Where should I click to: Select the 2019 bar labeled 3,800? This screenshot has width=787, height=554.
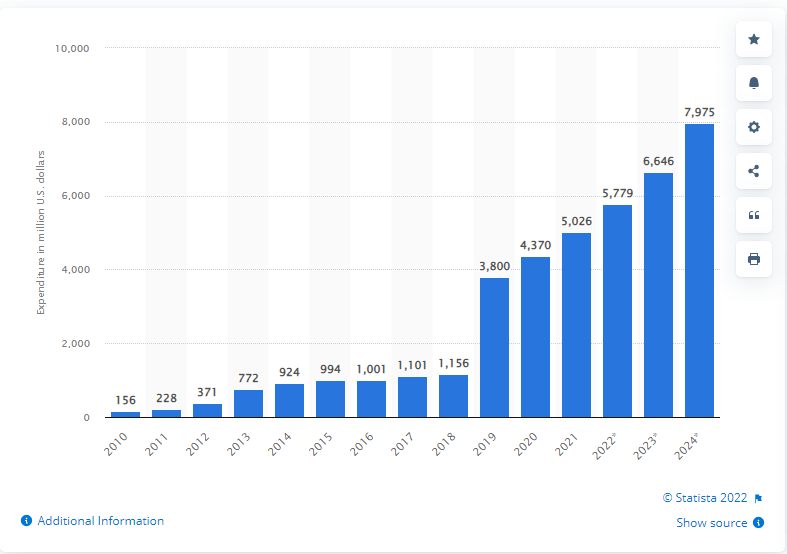[x=494, y=347]
